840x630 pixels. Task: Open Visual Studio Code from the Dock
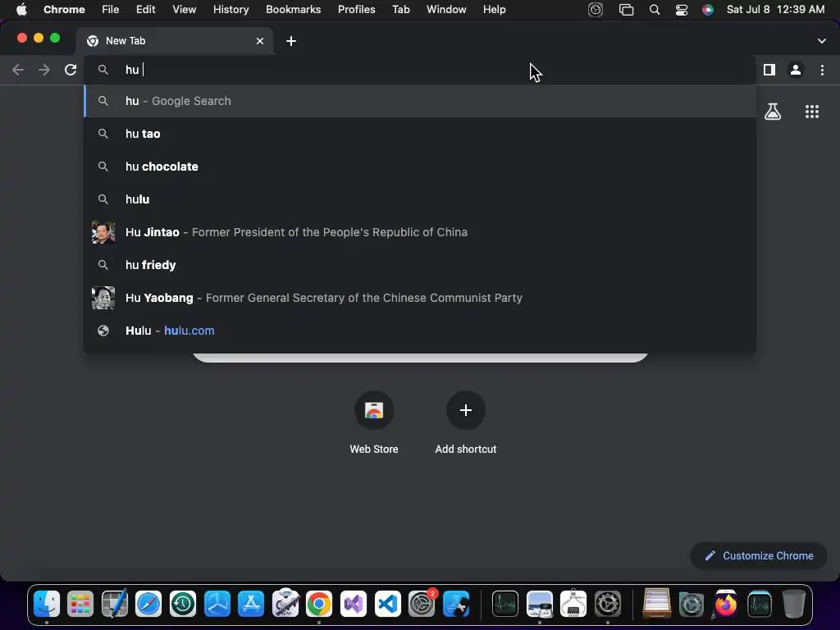387,604
